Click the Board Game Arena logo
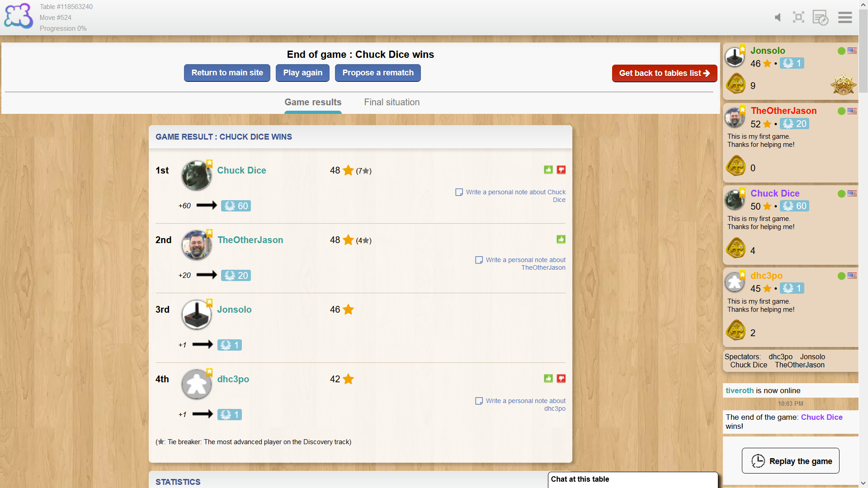 [x=18, y=16]
